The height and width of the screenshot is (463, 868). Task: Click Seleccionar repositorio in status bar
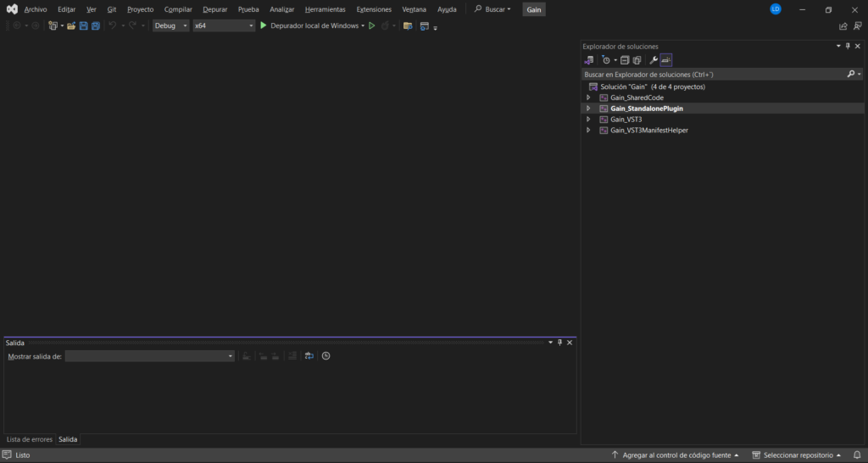tap(797, 455)
